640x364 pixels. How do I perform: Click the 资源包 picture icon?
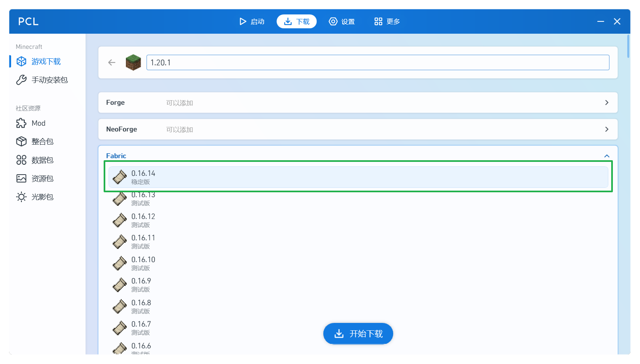[21, 178]
